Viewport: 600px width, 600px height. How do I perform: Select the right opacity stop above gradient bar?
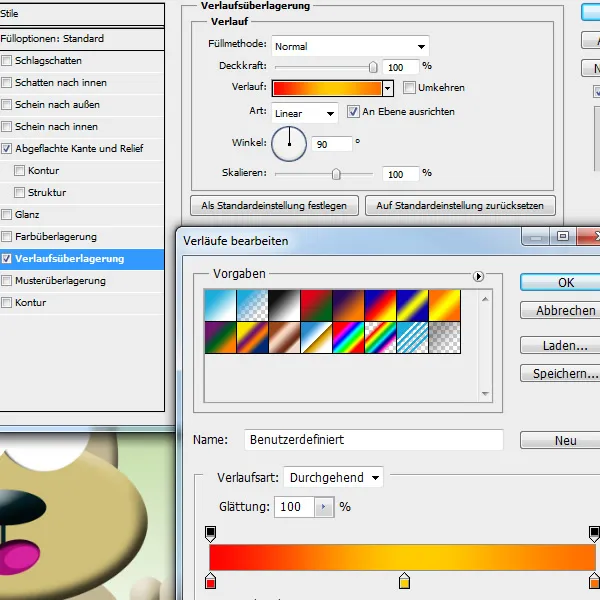click(594, 534)
